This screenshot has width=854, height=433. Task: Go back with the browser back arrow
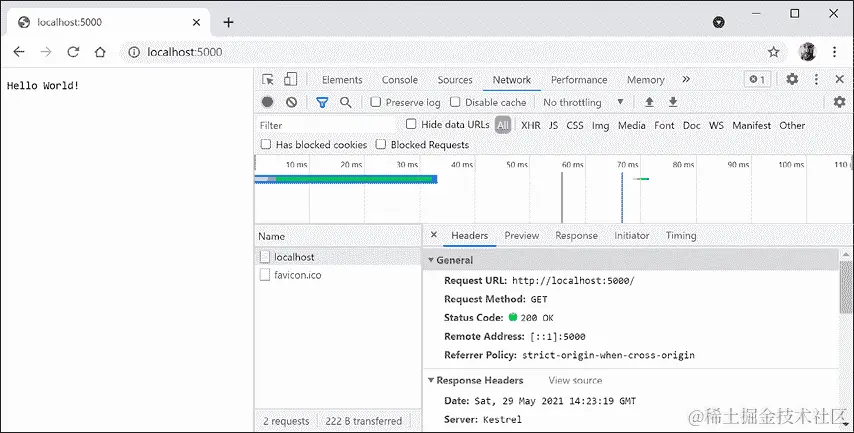(x=19, y=52)
